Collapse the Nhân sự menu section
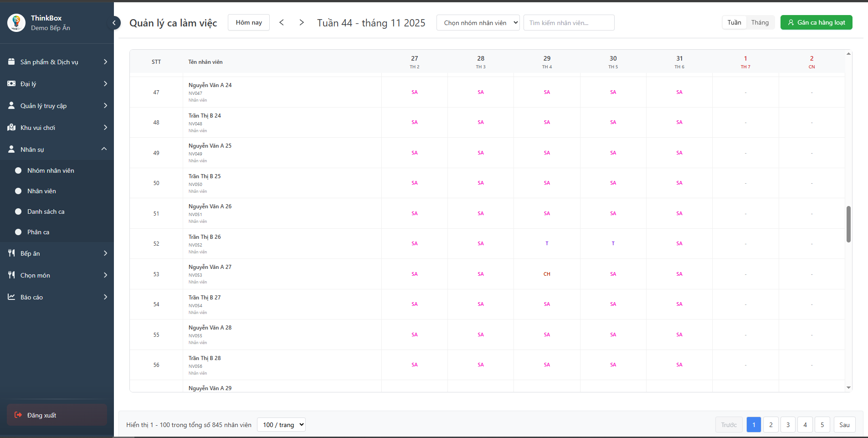The height and width of the screenshot is (438, 868). (104, 149)
